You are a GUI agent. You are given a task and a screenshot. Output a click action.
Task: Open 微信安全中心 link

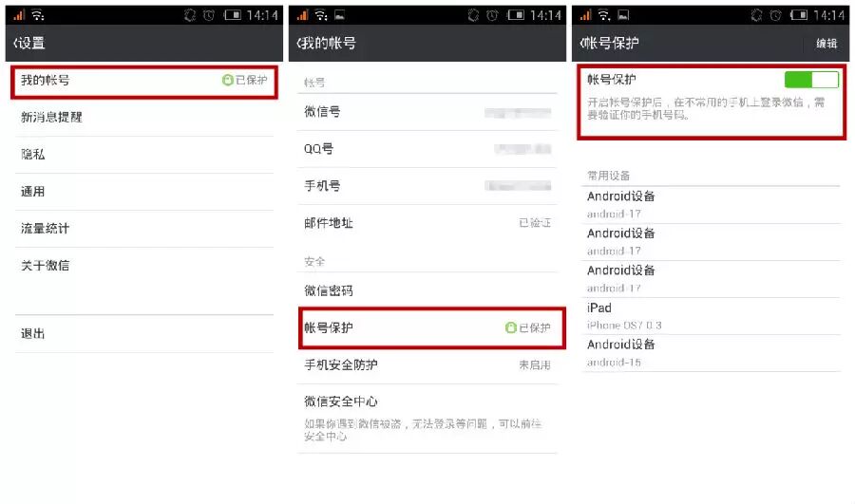click(427, 419)
